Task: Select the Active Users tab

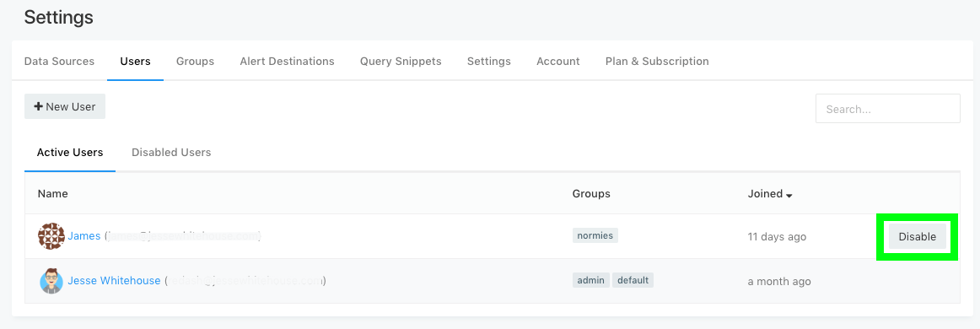Action: (x=70, y=152)
